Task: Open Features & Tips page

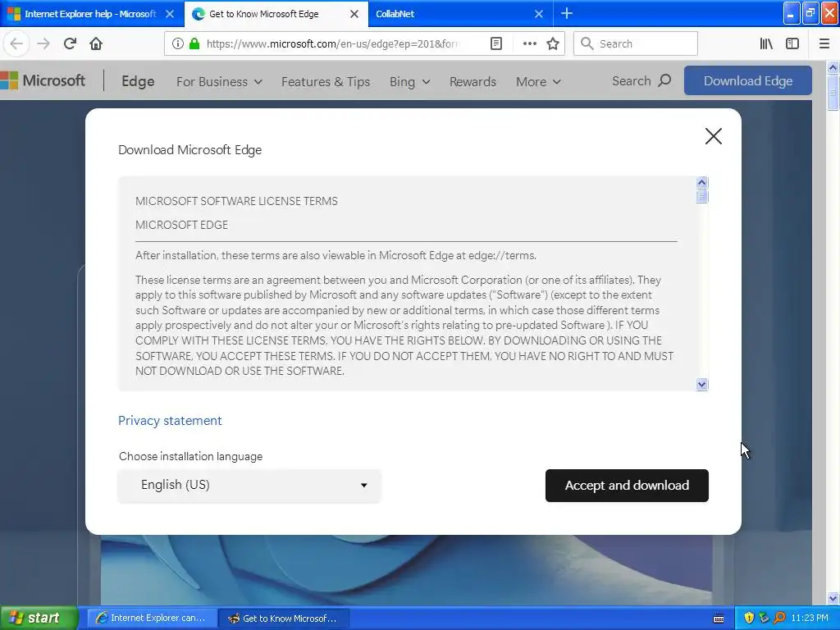Action: 326,81
